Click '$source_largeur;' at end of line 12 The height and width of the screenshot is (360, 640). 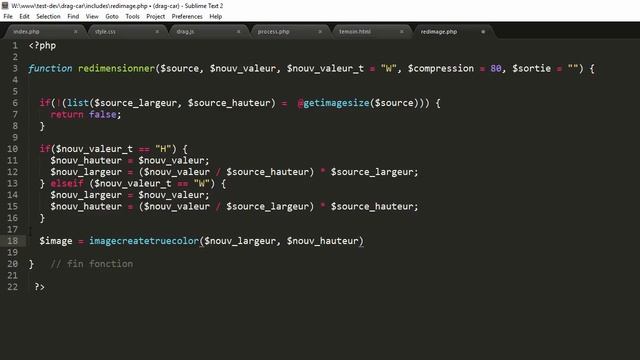(374, 172)
